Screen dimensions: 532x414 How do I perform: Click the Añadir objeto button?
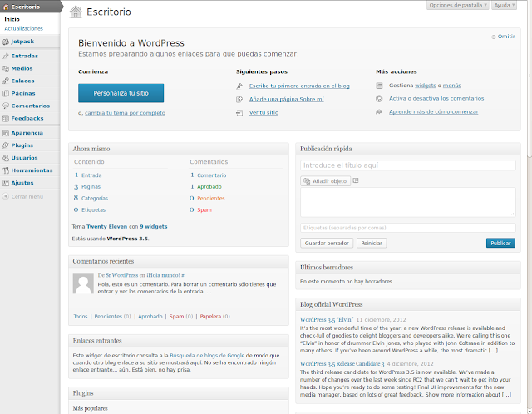pyautogui.click(x=325, y=181)
